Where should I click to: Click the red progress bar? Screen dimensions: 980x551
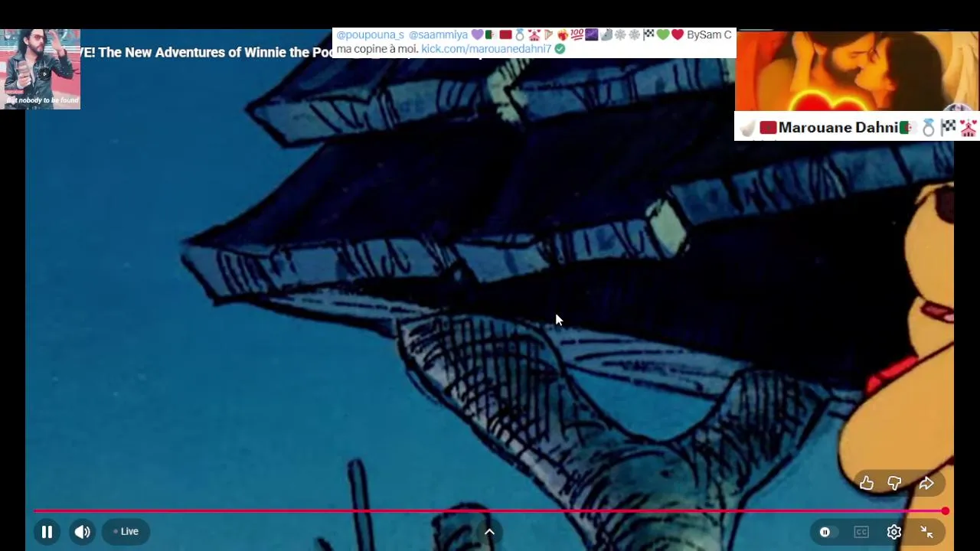pyautogui.click(x=488, y=510)
